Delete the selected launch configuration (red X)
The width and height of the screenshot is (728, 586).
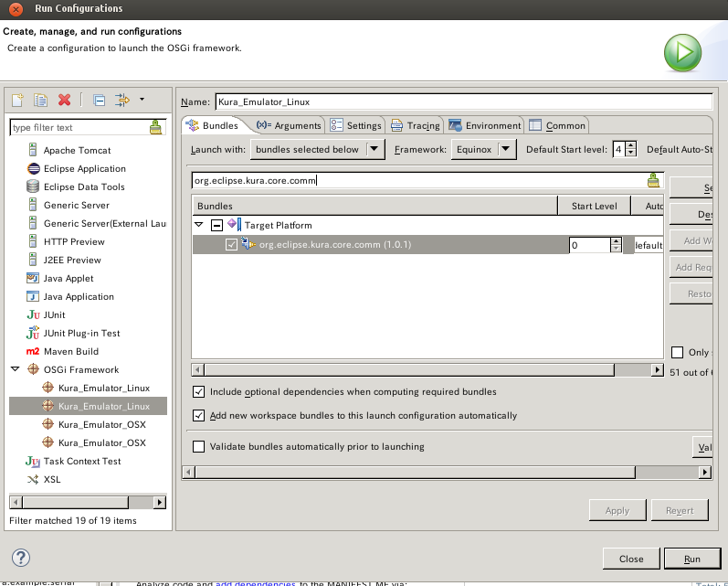[65, 100]
